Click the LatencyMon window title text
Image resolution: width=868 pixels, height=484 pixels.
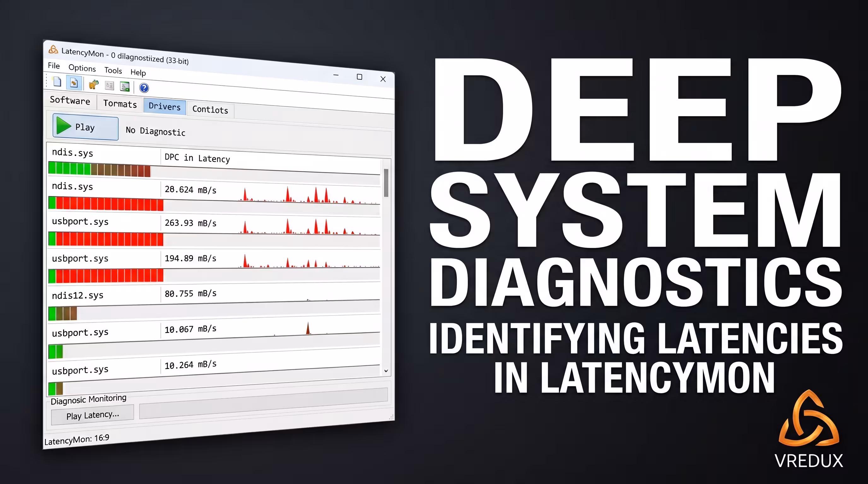[125, 56]
